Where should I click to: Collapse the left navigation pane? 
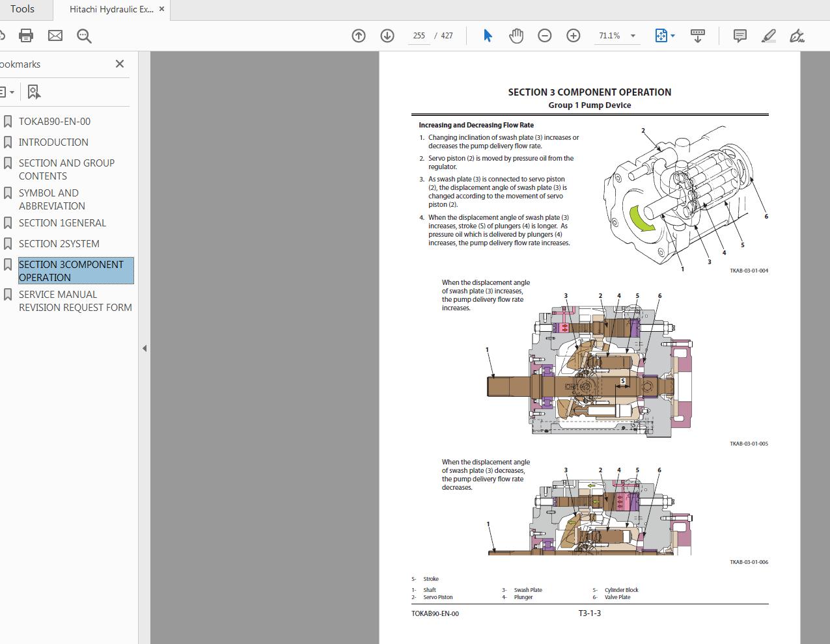tap(145, 349)
